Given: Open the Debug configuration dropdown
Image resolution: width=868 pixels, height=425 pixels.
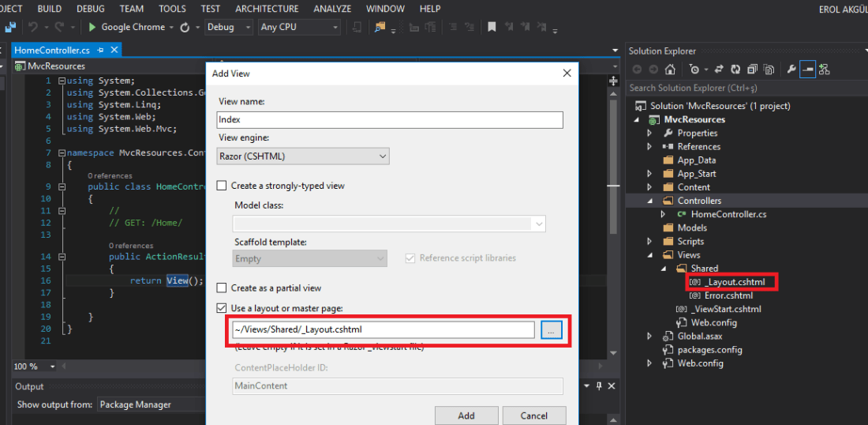Looking at the screenshot, I should pos(227,27).
